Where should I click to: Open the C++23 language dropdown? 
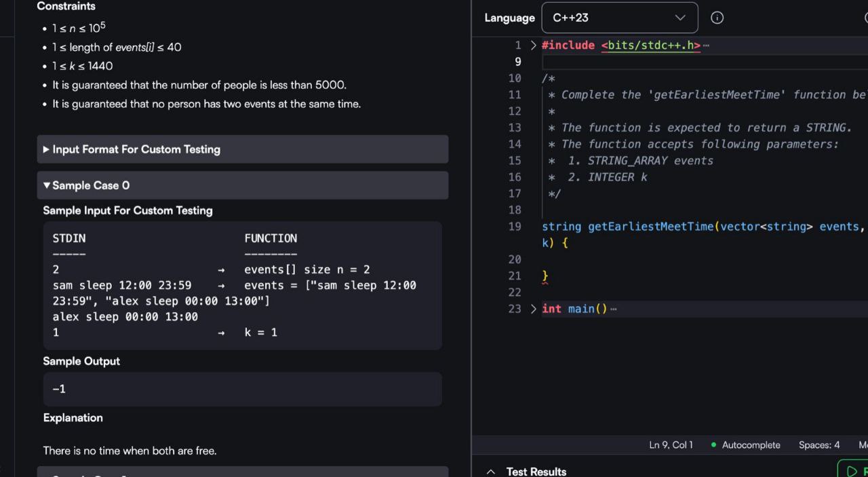click(x=619, y=18)
